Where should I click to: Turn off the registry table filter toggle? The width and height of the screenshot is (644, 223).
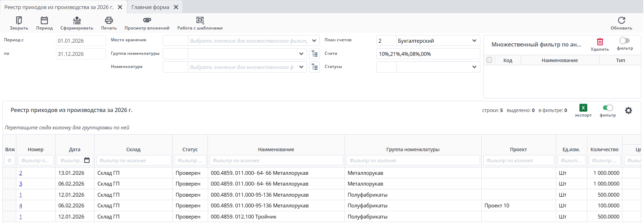(x=608, y=108)
